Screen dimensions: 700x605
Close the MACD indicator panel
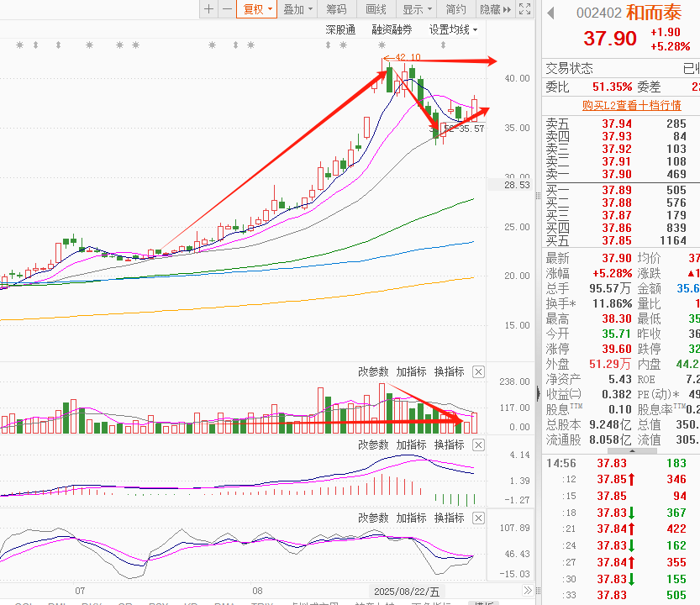[x=479, y=445]
